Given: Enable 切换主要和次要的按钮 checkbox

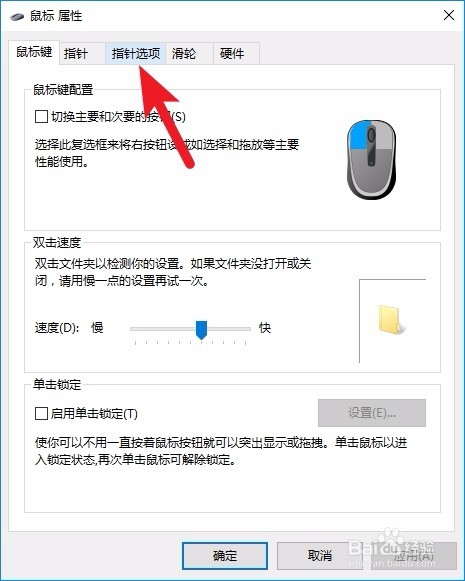Looking at the screenshot, I should 41,117.
